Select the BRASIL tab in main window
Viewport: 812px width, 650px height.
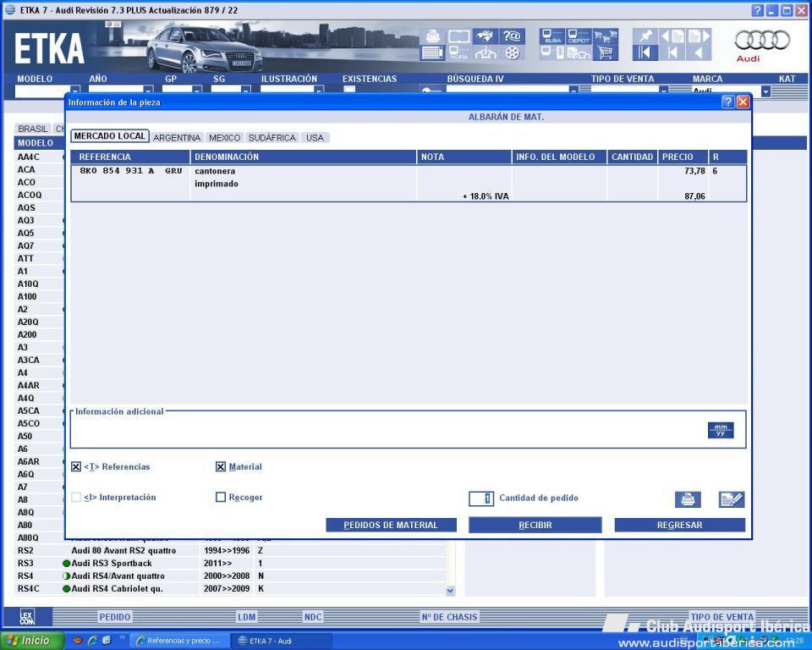(33, 129)
